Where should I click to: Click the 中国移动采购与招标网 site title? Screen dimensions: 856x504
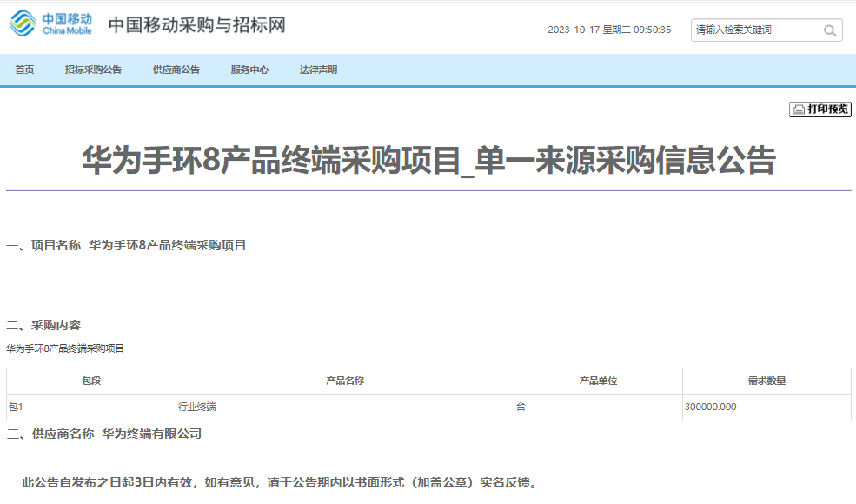point(197,24)
